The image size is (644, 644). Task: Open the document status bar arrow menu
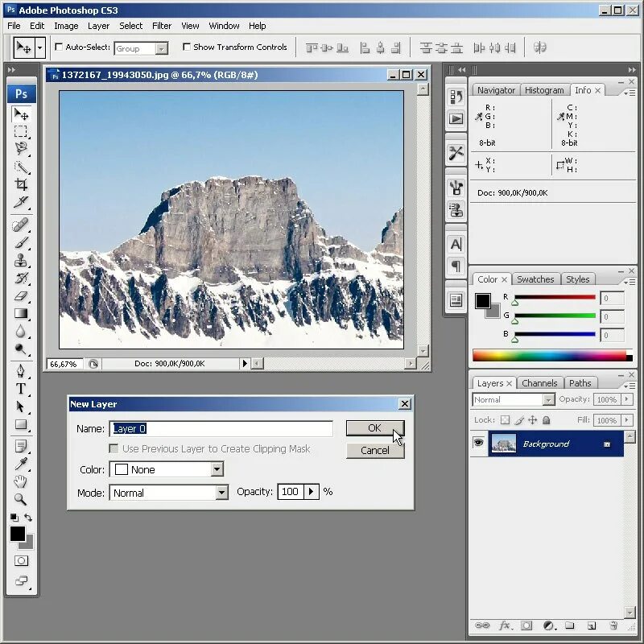coord(245,364)
